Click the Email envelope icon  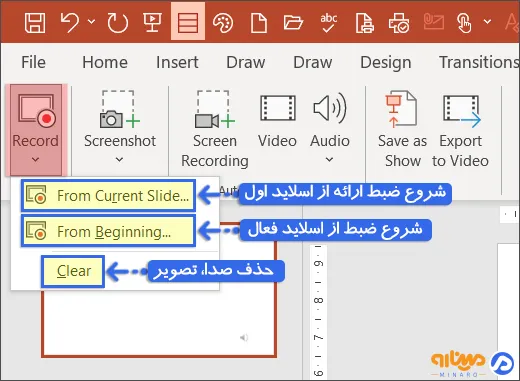pyautogui.click(x=434, y=22)
